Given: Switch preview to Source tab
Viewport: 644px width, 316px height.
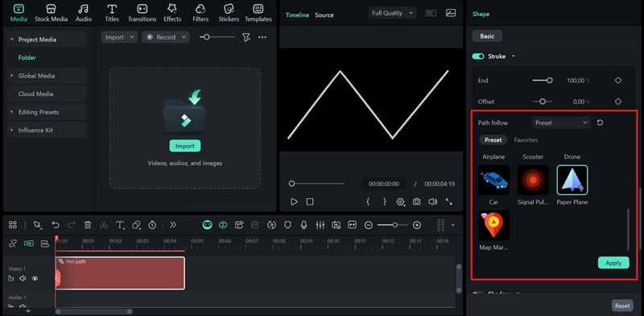Looking at the screenshot, I should pos(324,15).
